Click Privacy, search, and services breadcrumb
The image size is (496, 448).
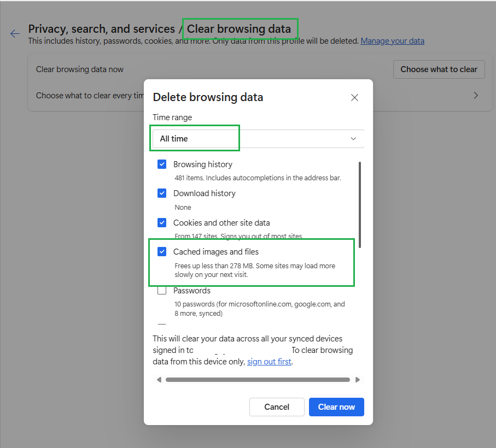pos(102,29)
